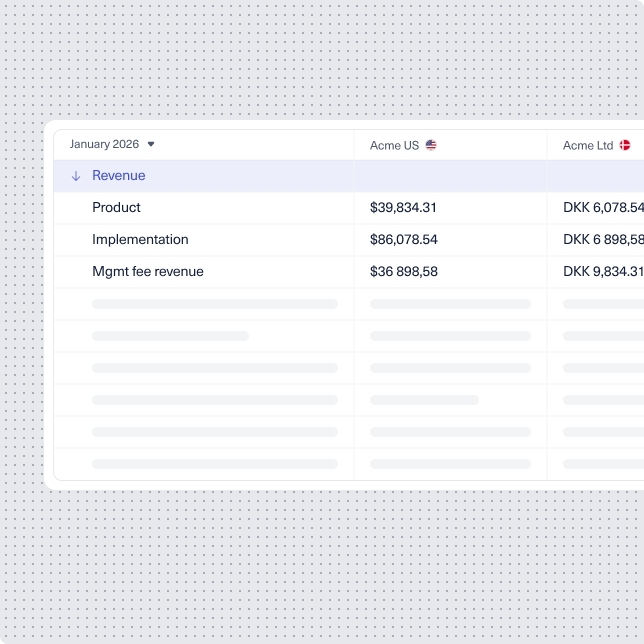
Task: Click the DKK 9,834.31 Mgmt fee cell
Action: tap(602, 272)
